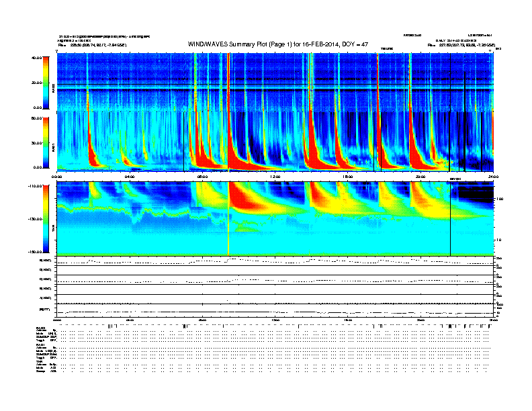Click the 12:00 tick label under RAD1 spectrogram

(275, 177)
